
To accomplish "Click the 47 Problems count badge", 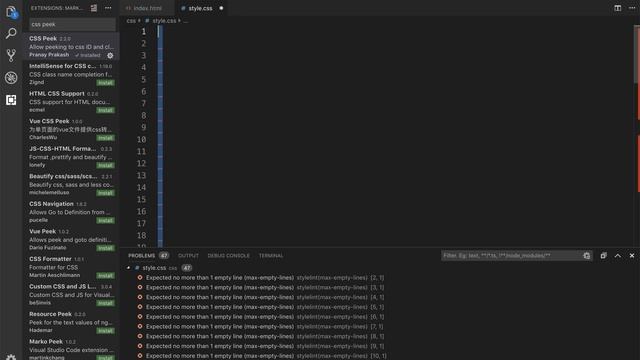I will (x=164, y=256).
